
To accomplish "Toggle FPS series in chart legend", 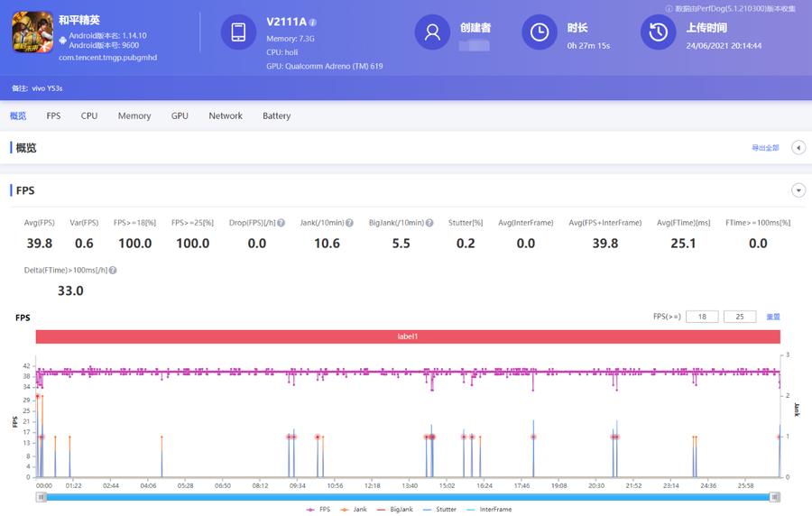I will click(x=318, y=510).
